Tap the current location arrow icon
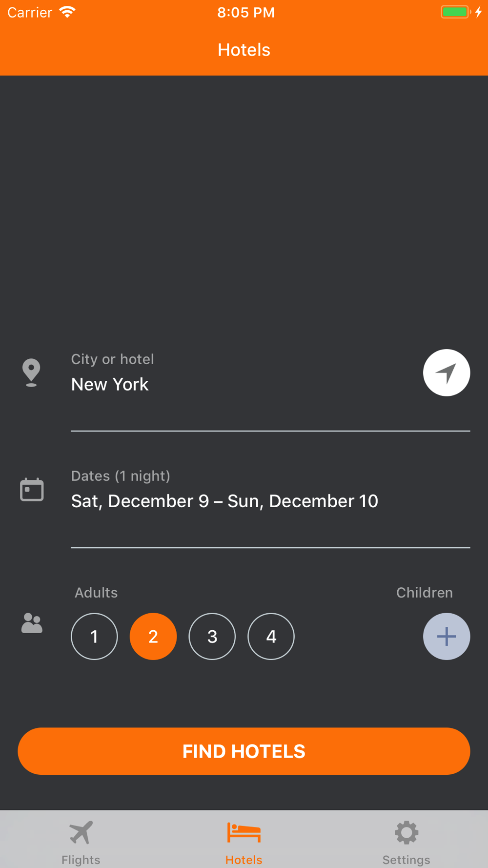 coord(447,373)
